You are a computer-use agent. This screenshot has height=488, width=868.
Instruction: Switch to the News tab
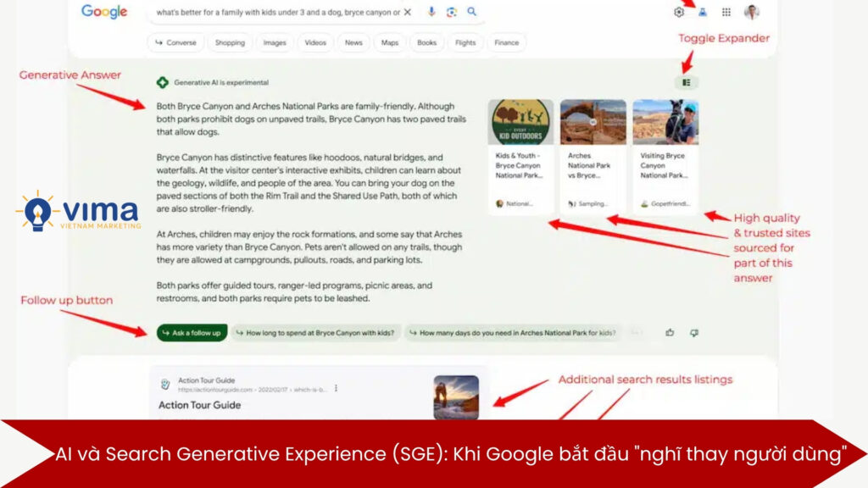[353, 42]
